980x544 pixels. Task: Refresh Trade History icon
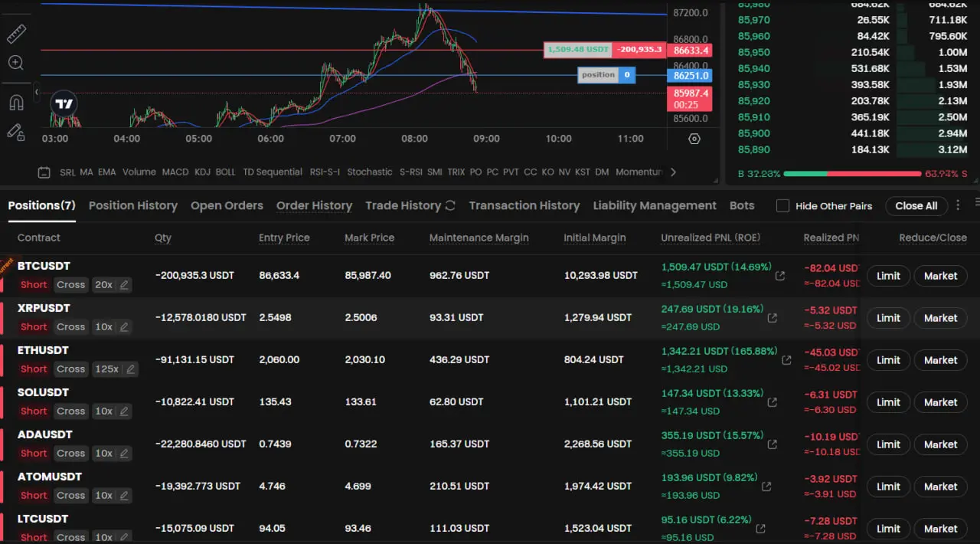click(x=450, y=205)
